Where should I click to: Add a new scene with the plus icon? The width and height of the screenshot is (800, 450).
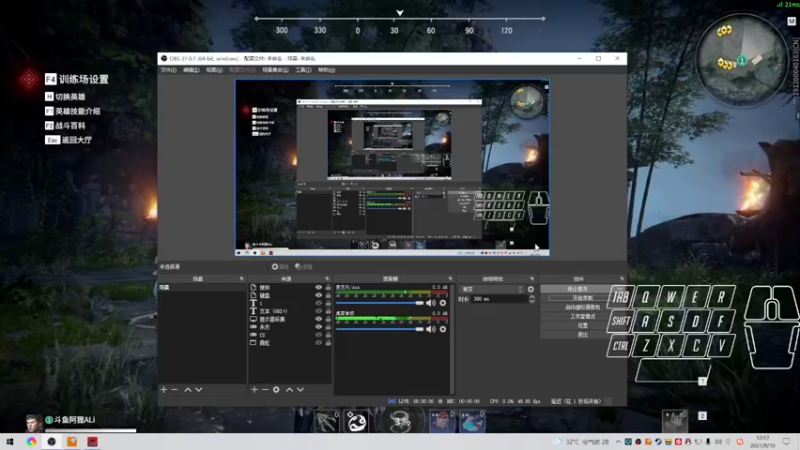point(164,389)
